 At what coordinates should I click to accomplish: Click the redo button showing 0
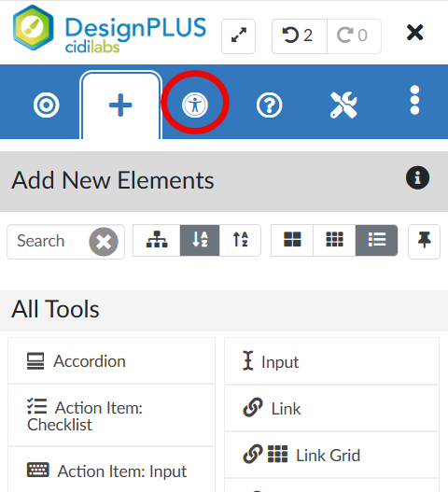point(354,36)
